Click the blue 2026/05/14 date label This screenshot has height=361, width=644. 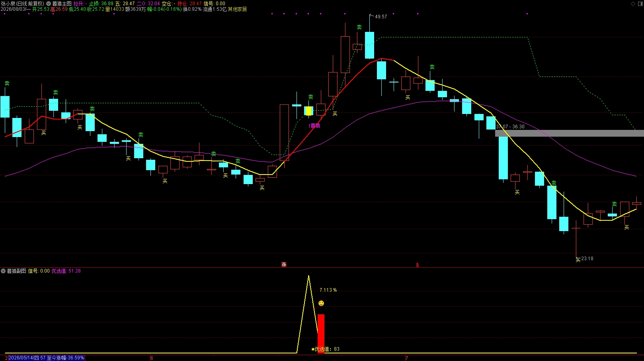46,358
